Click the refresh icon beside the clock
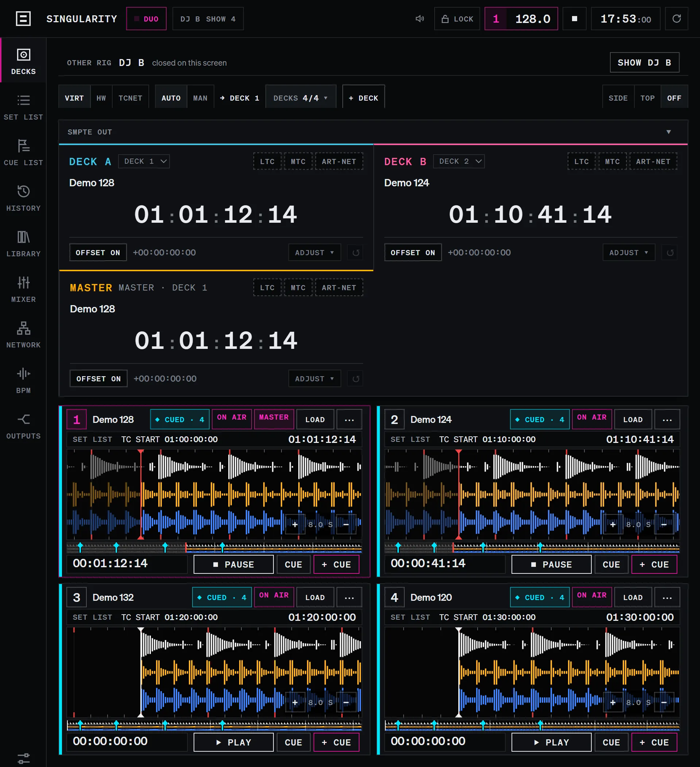Image resolution: width=700 pixels, height=767 pixels. pos(676,19)
